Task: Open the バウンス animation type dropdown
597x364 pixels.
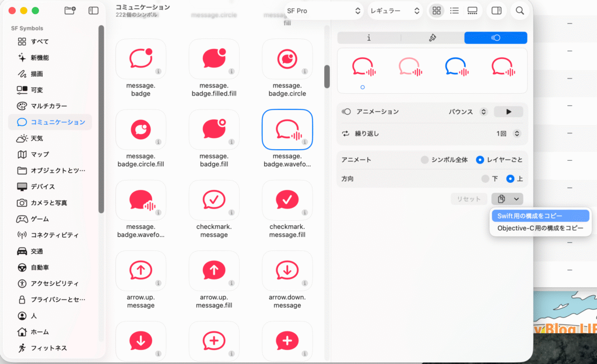Action: 468,112
